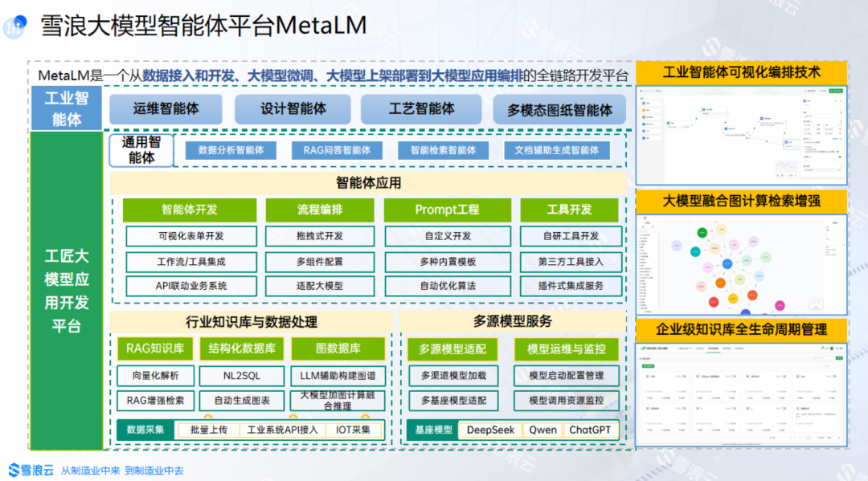Open the 工业智能体可视化编排技术 screenshot thumbnail
The width and height of the screenshot is (868, 481).
coord(741,134)
